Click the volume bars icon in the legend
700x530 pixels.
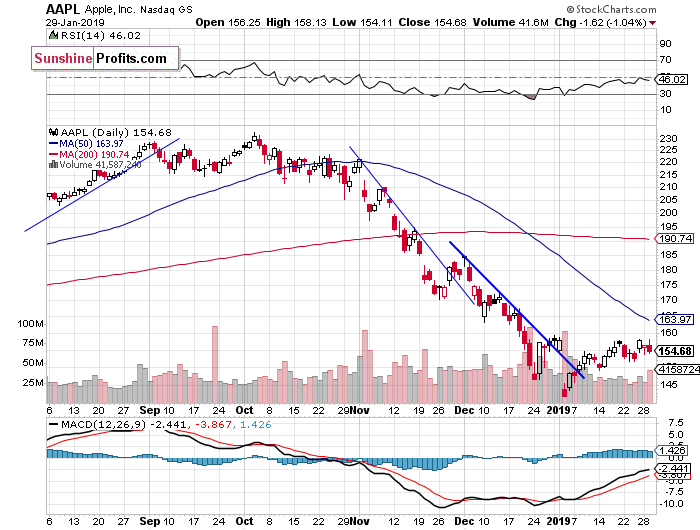54,164
